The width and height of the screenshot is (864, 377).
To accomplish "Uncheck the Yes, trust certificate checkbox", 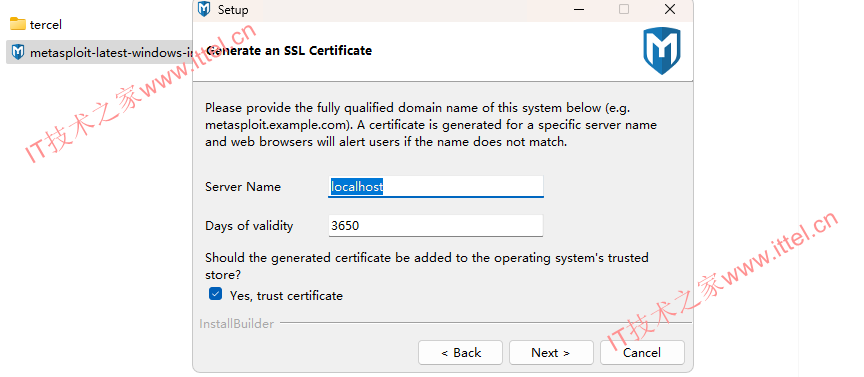I will [x=215, y=294].
